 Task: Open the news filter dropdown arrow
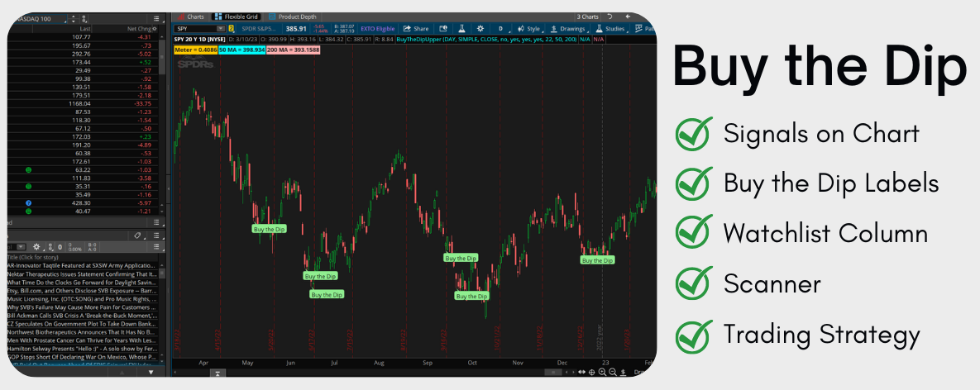[x=21, y=247]
